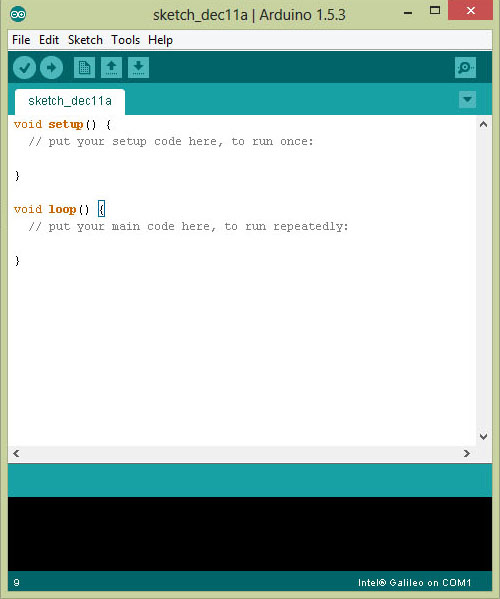Open the Help menu

(160, 40)
